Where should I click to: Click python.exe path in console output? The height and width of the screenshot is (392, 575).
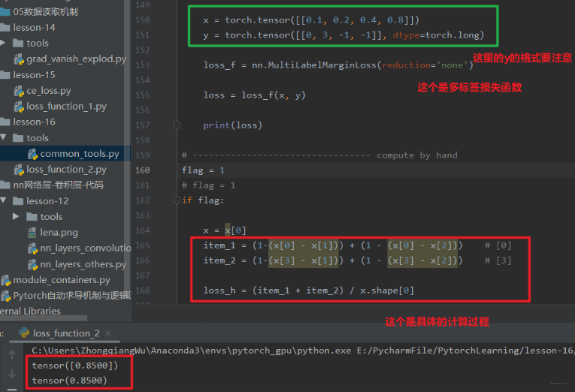192,351
